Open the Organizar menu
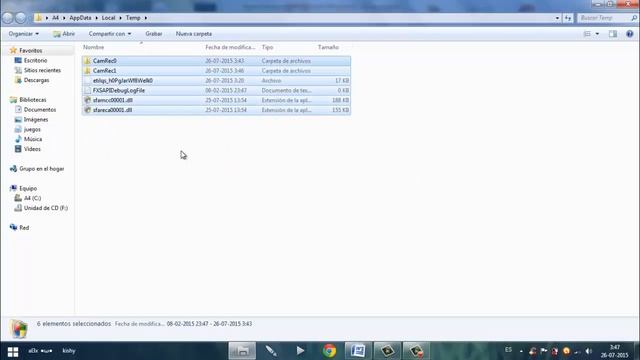The height and width of the screenshot is (360, 640). click(24, 34)
